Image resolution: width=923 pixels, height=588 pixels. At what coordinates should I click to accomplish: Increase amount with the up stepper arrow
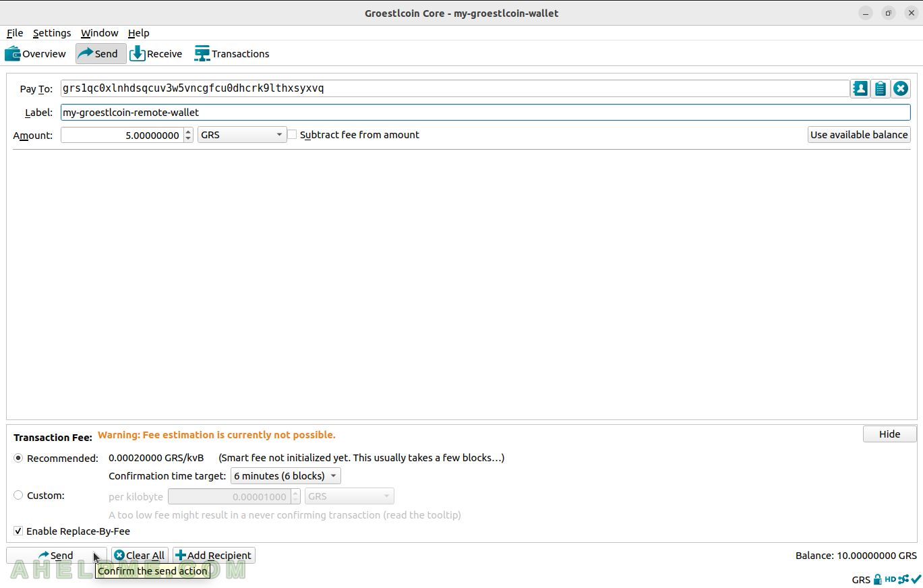[188, 131]
